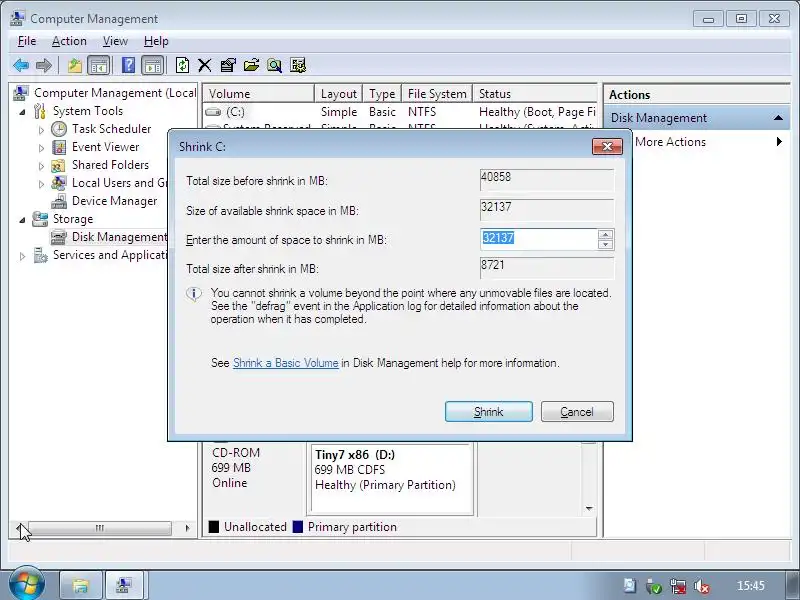Screen dimensions: 800x600
Task: Click the Storage icon in tree
Action: [40, 219]
